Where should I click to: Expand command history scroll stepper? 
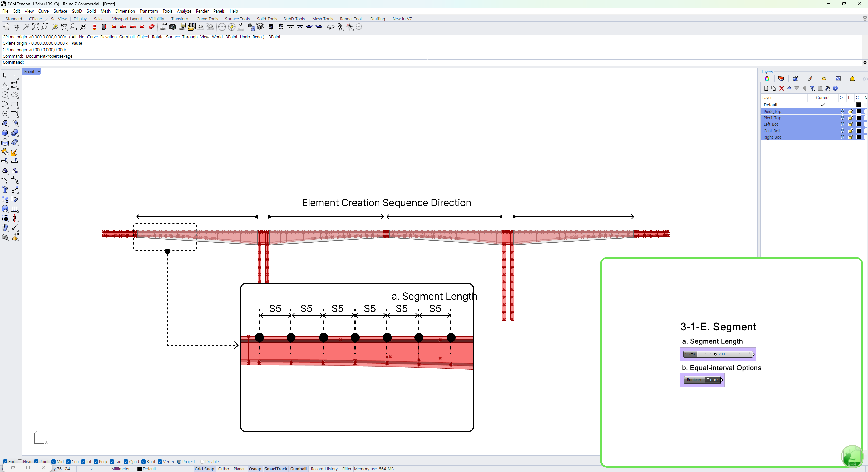865,62
